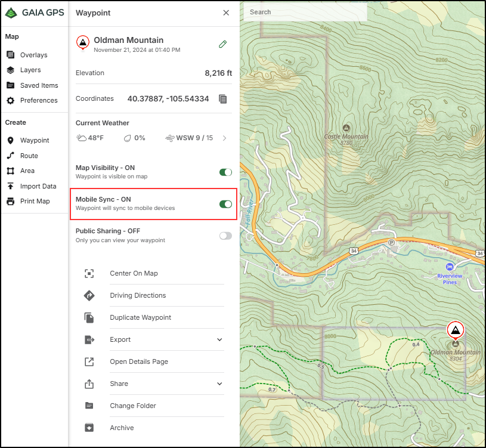Expand Current Weather details arrow
486x448 pixels.
pyautogui.click(x=224, y=138)
